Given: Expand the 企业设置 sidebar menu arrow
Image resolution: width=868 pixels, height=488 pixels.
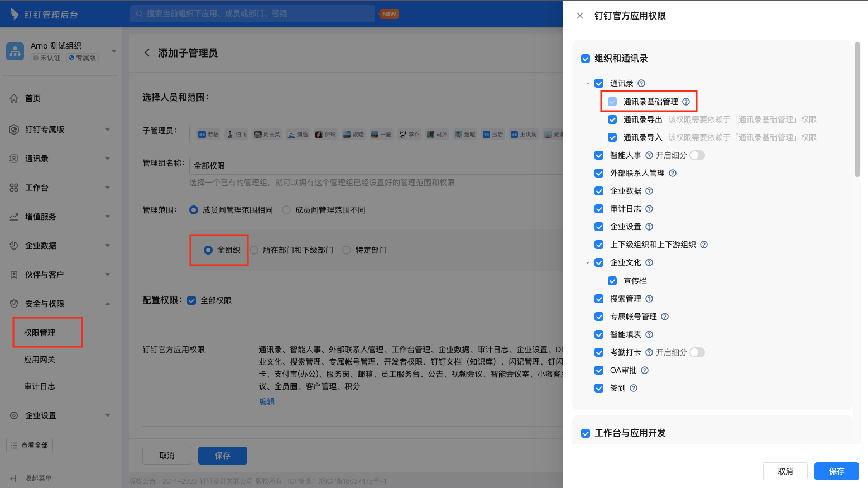Looking at the screenshot, I should tap(108, 415).
